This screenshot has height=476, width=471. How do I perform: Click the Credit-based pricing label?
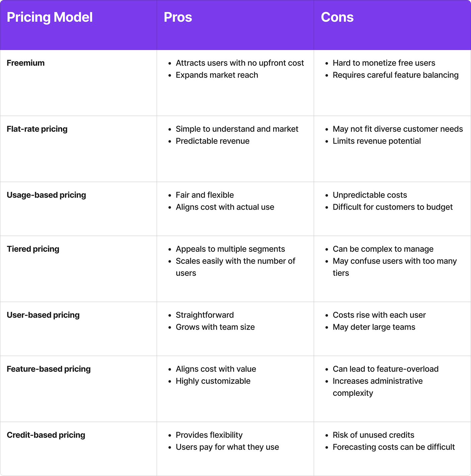pyautogui.click(x=46, y=435)
